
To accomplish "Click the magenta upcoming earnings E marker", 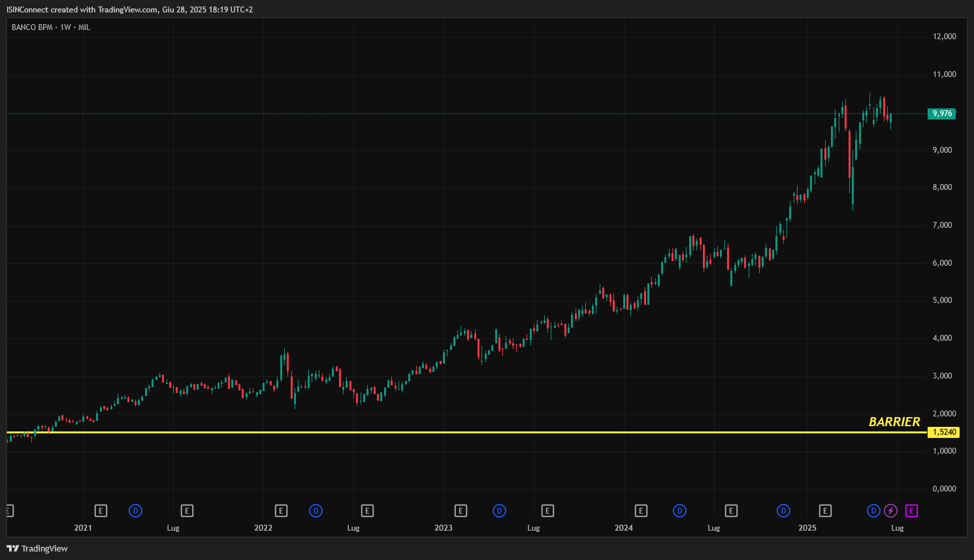I will tap(911, 511).
